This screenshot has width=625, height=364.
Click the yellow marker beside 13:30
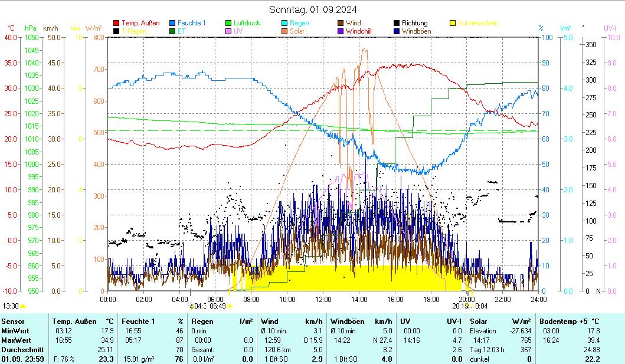tap(23, 306)
